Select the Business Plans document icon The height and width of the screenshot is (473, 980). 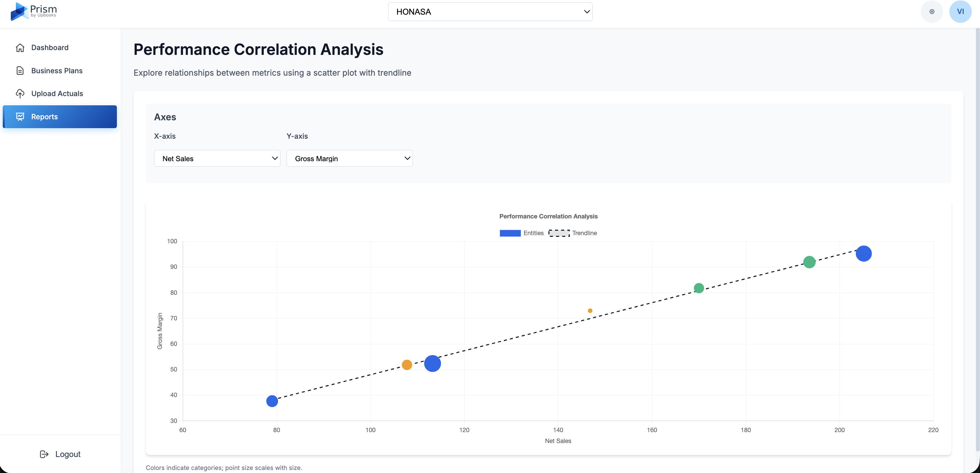coord(20,71)
